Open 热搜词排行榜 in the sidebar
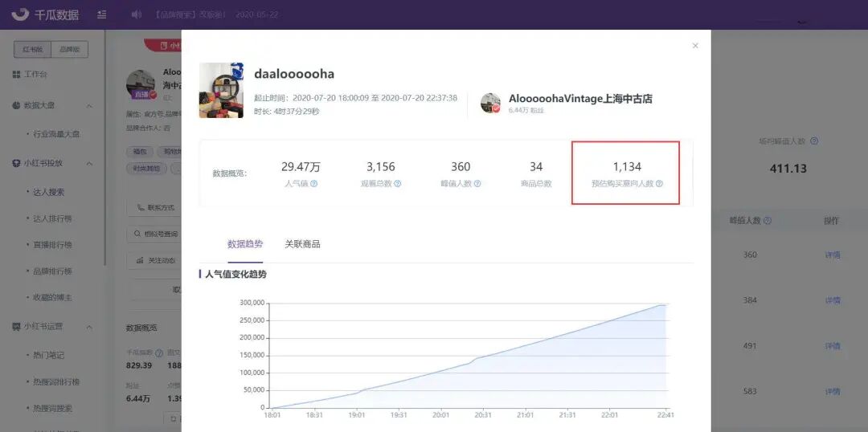 (x=56, y=381)
